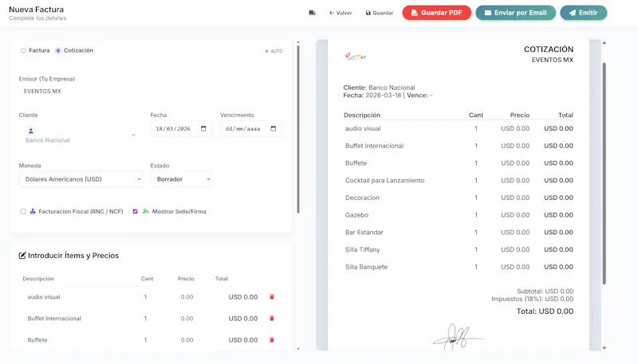Send the quote via Enviar por Email
Screen dimensions: 638x364
tap(515, 13)
